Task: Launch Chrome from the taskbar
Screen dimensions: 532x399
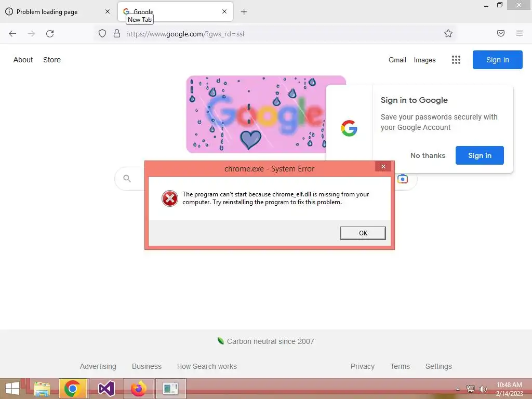Action: pyautogui.click(x=73, y=389)
